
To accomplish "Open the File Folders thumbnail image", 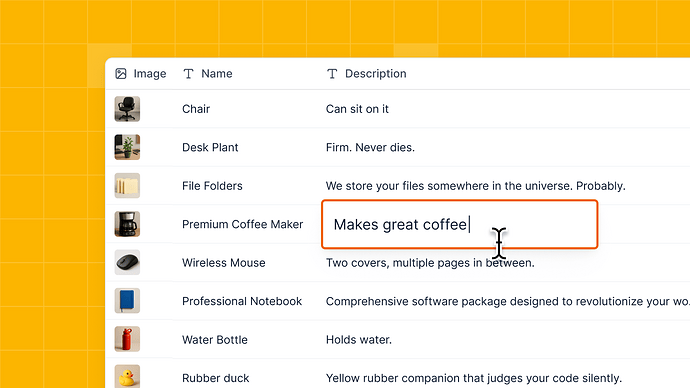I will [127, 185].
